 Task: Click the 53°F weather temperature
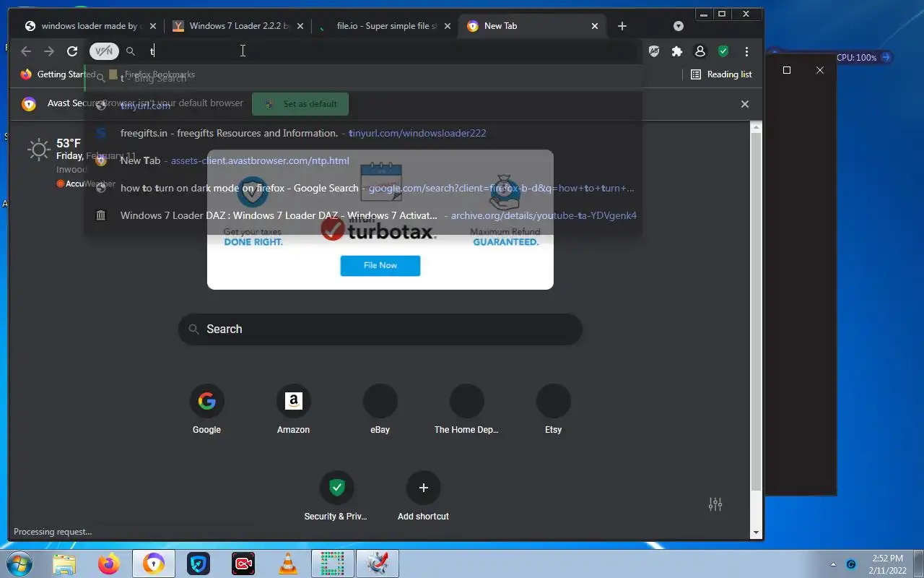[x=69, y=143]
